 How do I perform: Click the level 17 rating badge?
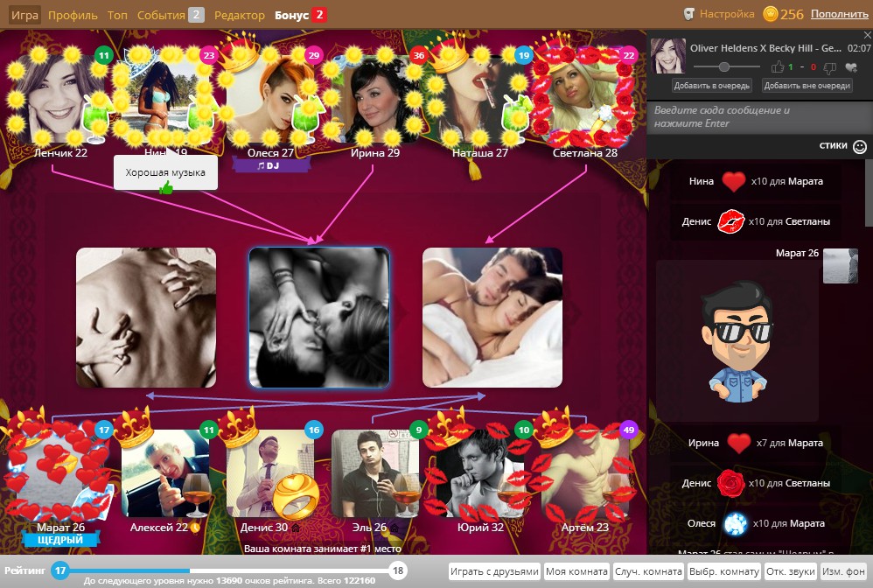coord(60,570)
